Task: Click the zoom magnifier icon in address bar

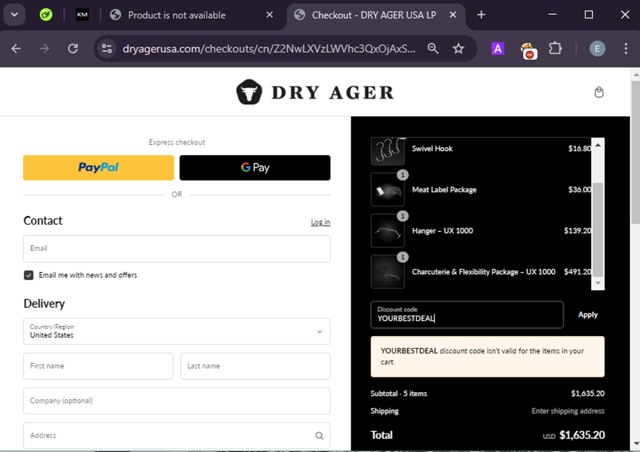Action: pyautogui.click(x=433, y=49)
